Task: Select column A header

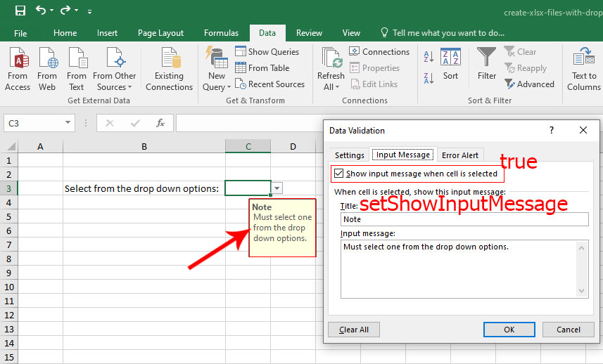Action: pos(40,146)
